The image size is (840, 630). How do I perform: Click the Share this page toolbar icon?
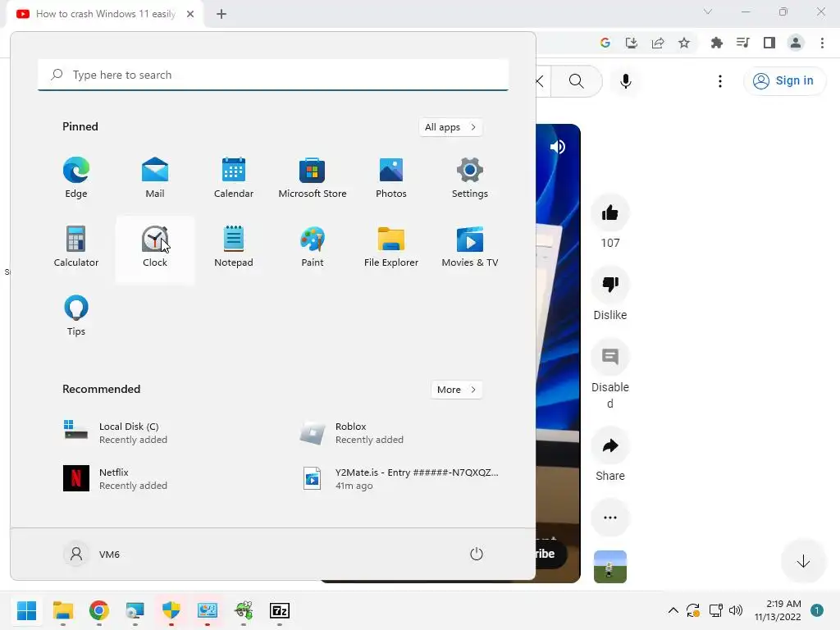(x=658, y=43)
